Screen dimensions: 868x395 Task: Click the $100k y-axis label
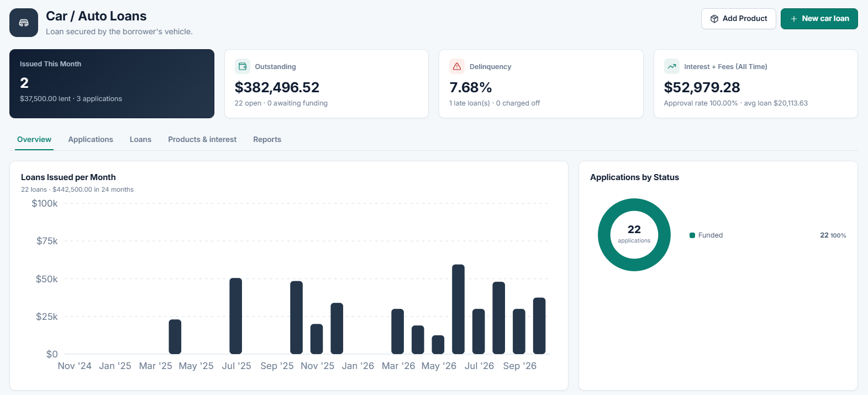point(45,203)
